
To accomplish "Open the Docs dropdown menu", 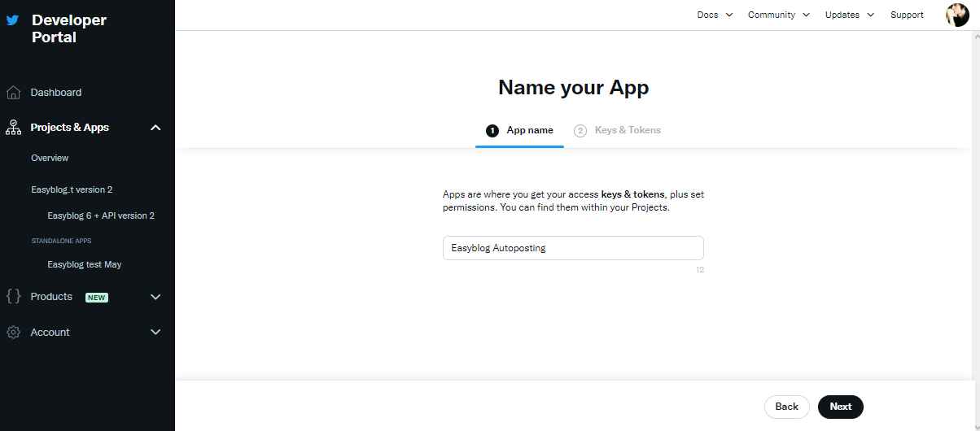I will 715,15.
